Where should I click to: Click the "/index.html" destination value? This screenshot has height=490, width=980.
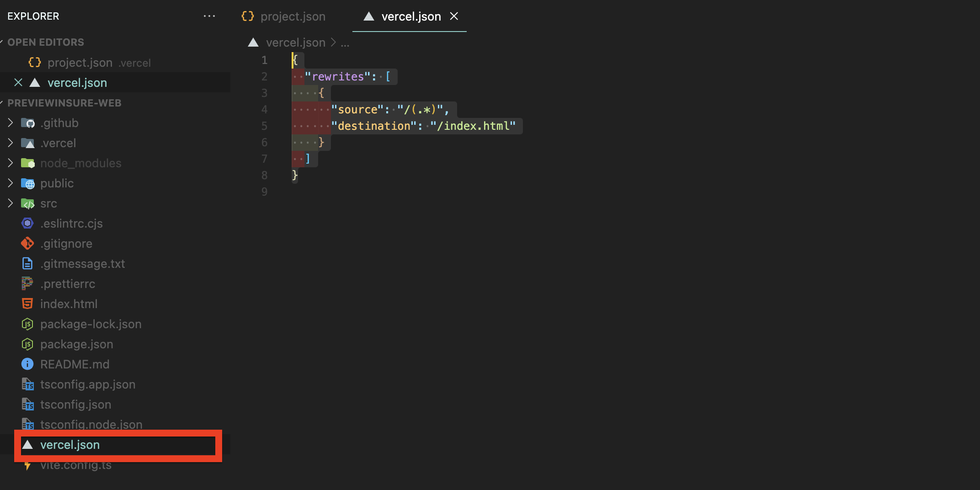[473, 126]
